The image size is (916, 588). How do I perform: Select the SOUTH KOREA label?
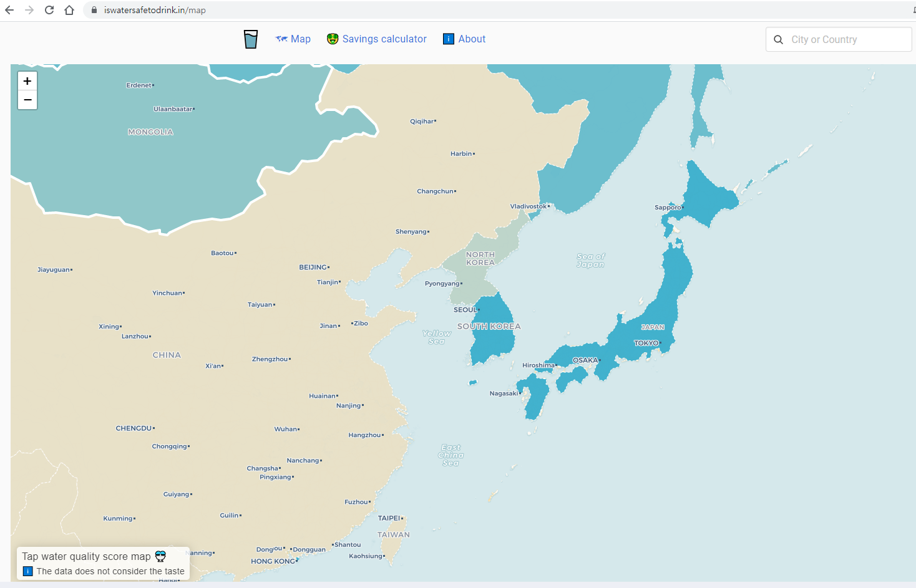coord(489,326)
